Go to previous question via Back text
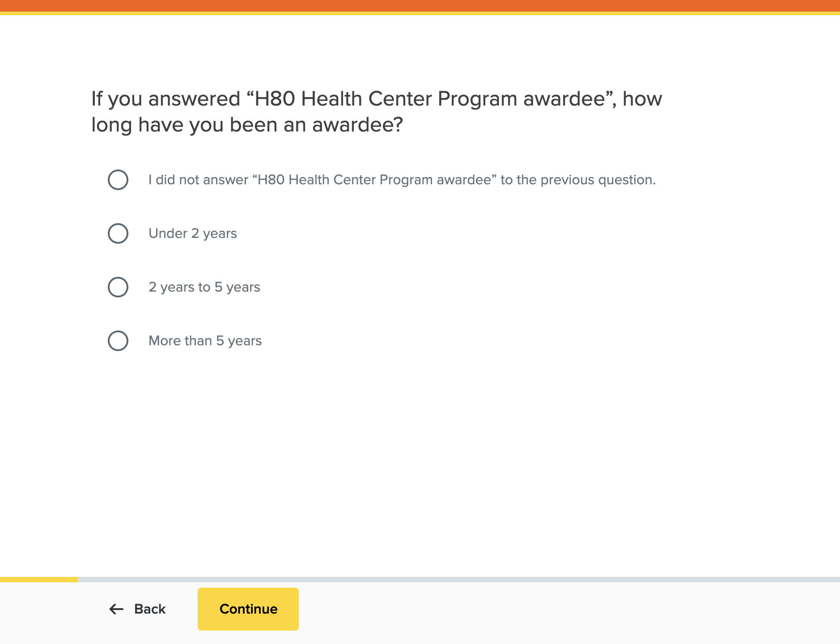 coord(150,609)
